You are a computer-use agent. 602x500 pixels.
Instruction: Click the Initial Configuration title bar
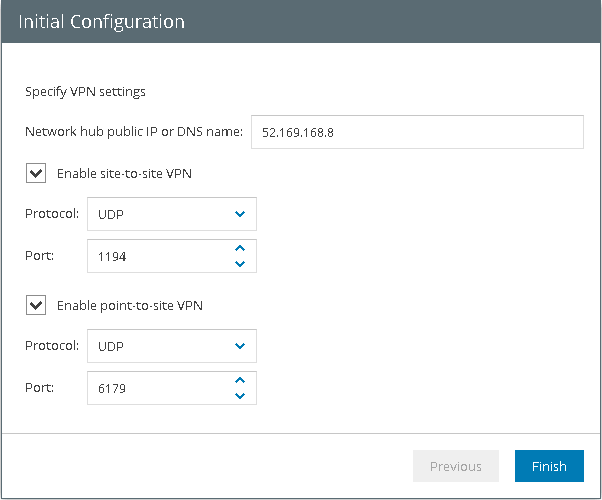click(300, 21)
